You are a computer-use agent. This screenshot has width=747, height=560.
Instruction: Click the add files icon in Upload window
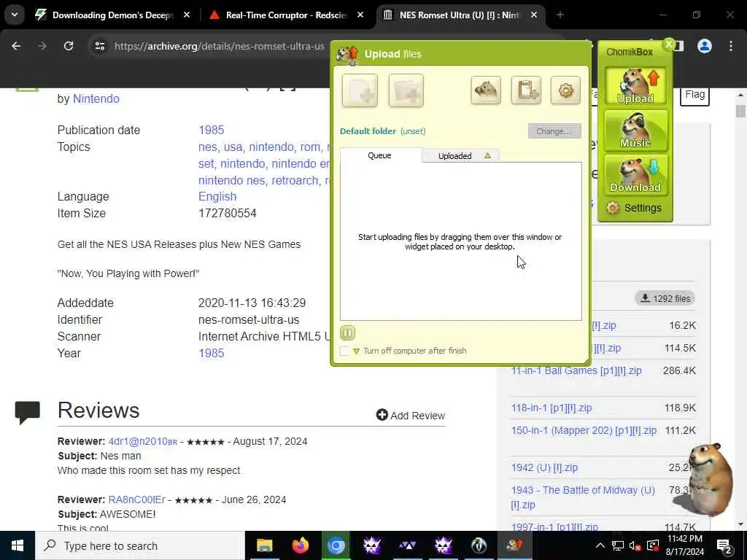360,90
